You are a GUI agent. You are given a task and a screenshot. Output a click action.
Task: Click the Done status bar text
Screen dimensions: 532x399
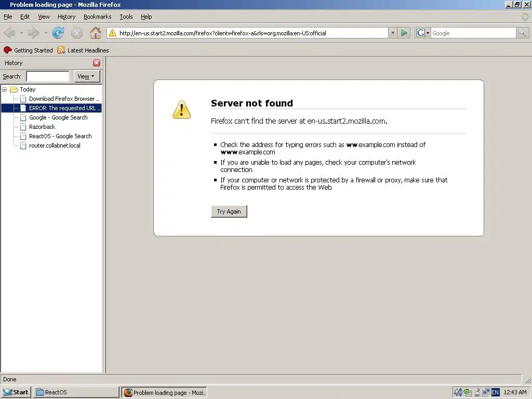click(x=10, y=379)
